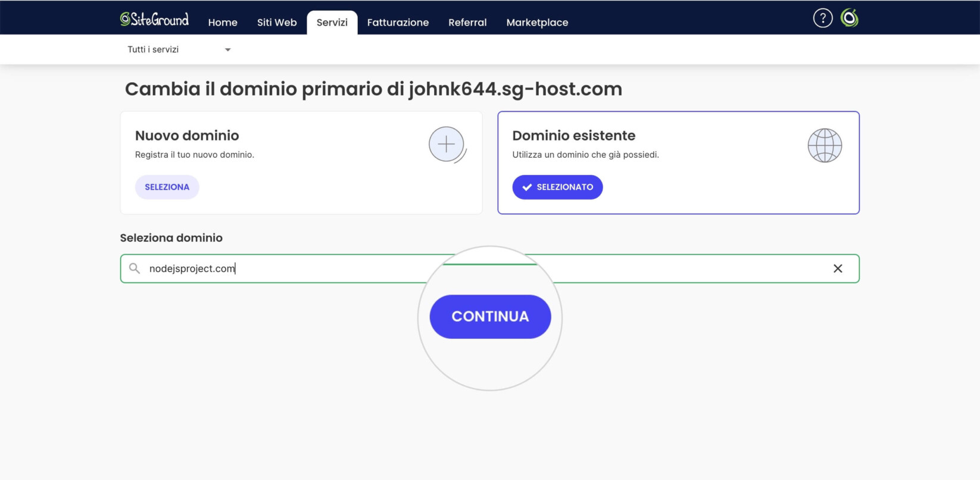The width and height of the screenshot is (980, 480).
Task: Focus the nodejsproject.com domain input field
Action: tap(489, 269)
